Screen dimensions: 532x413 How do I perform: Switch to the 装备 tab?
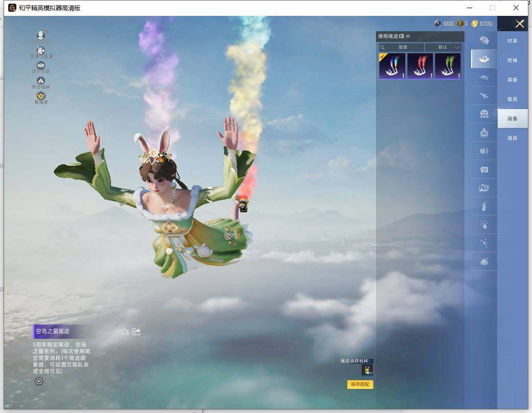pos(513,80)
